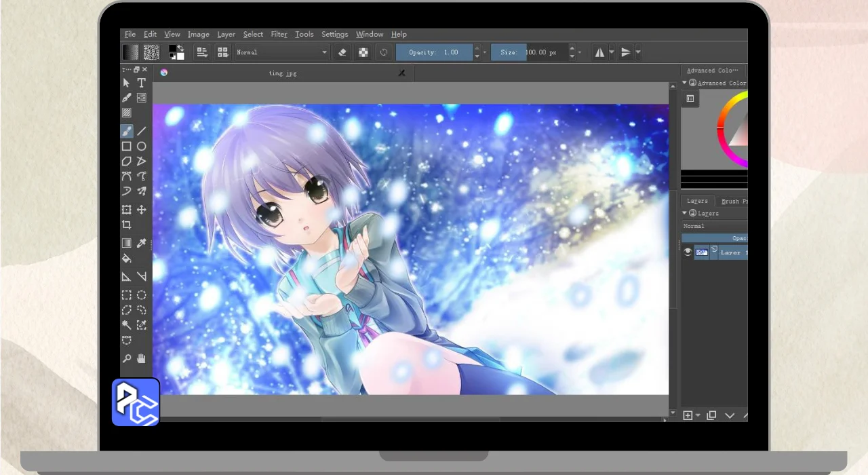Close the timg.jpg document tab
868x475 pixels.
pos(401,73)
